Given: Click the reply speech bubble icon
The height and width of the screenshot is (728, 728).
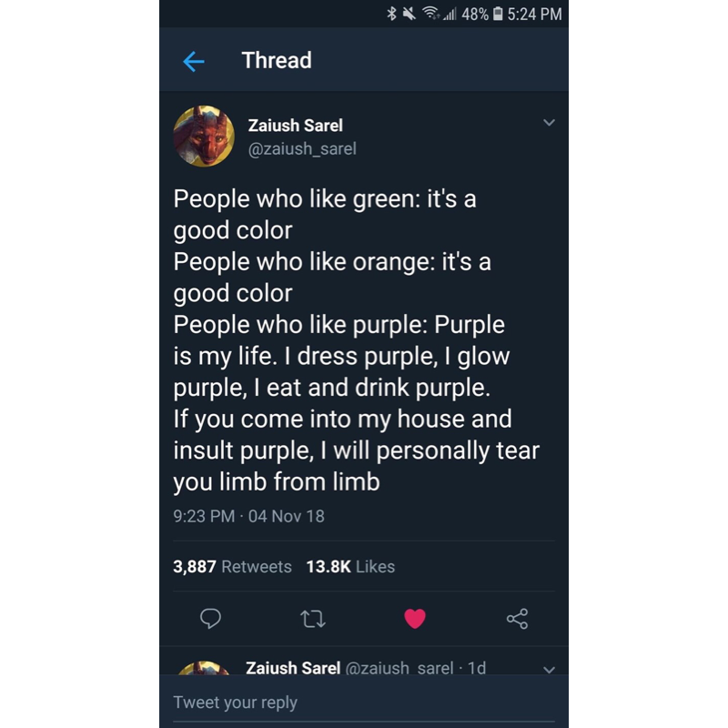Looking at the screenshot, I should (210, 619).
